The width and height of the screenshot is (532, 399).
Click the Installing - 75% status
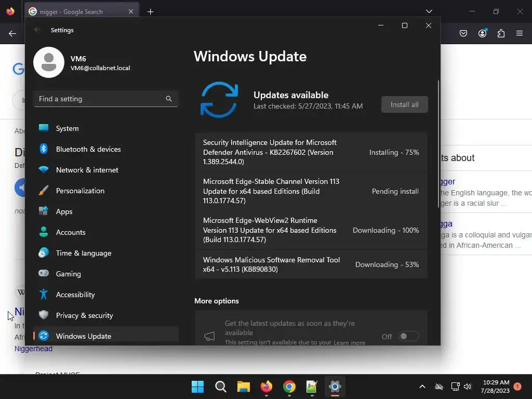(x=394, y=152)
